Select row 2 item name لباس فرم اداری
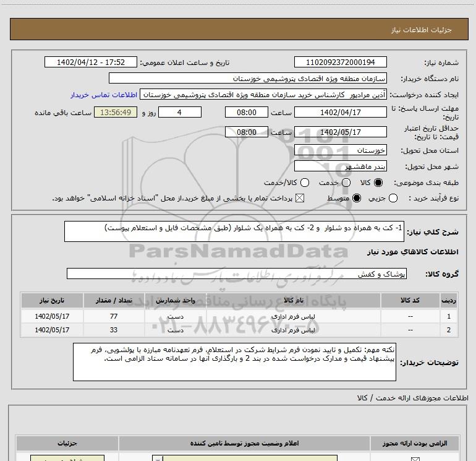The image size is (476, 461). pos(293,330)
